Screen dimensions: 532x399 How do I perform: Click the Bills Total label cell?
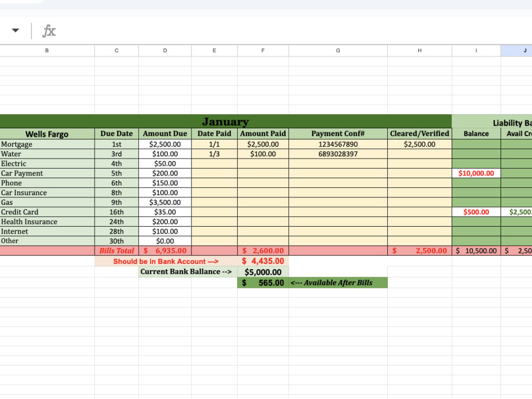tap(117, 251)
